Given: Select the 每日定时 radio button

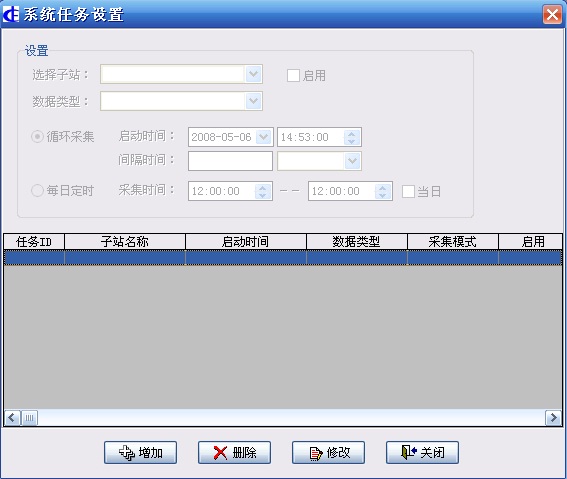Looking at the screenshot, I should (x=38, y=191).
